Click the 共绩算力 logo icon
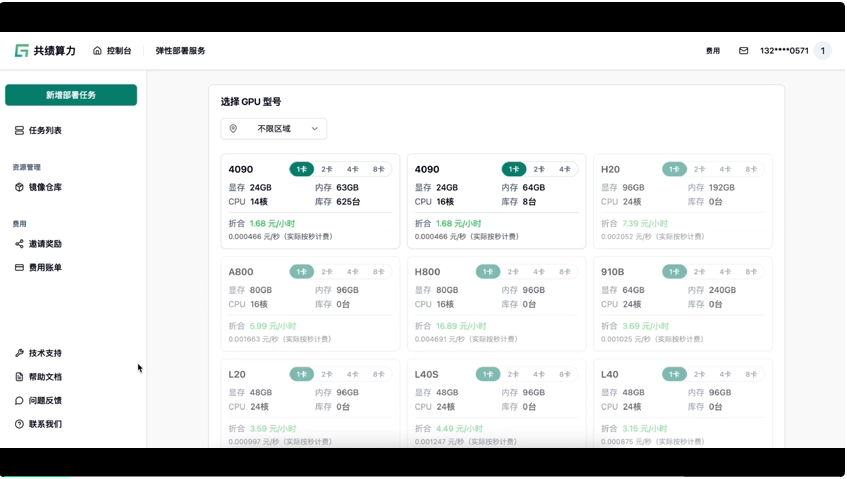 coord(21,51)
